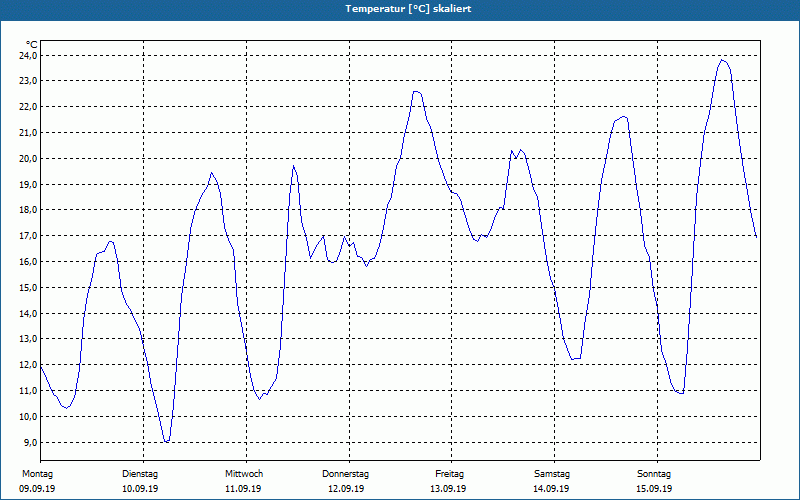This screenshot has width=800, height=500.
Task: Click the 18,0 axis value
Action: (x=28, y=210)
